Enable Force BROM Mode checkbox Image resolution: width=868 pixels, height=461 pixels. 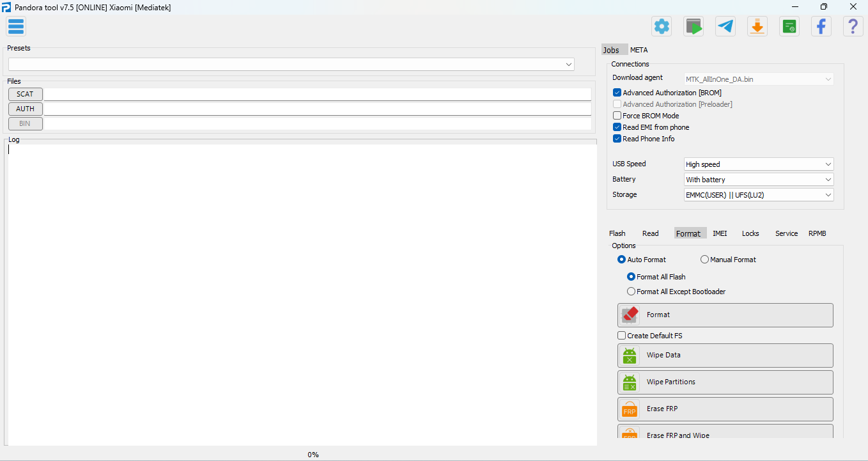coord(617,116)
